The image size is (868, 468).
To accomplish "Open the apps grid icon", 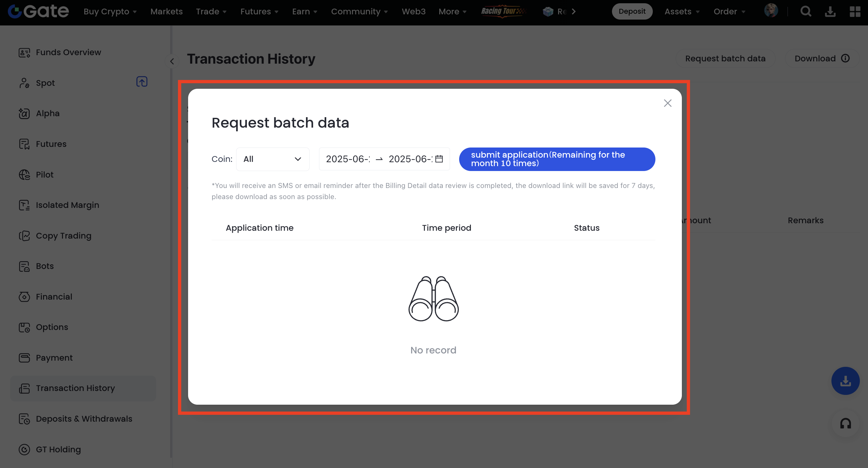I will 855,11.
